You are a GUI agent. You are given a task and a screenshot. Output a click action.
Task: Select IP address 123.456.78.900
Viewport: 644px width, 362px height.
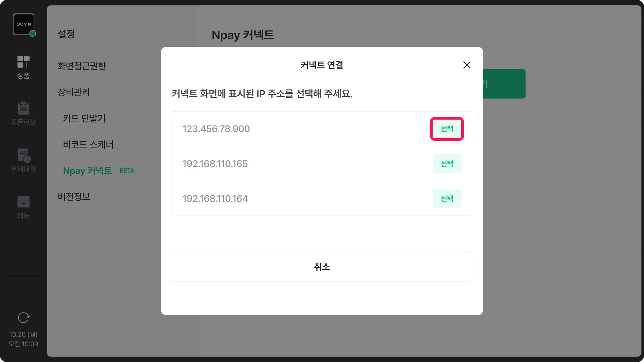point(447,129)
